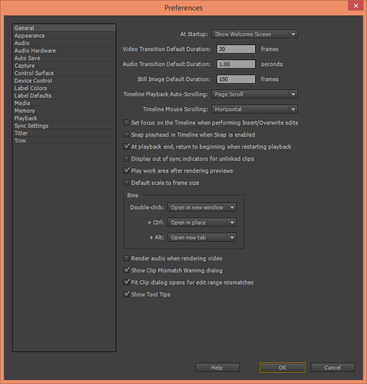Toggle return to beginning at playback end
The height and width of the screenshot is (384, 367).
coord(126,147)
